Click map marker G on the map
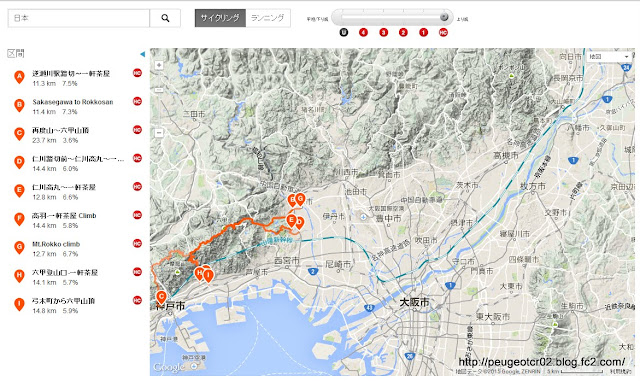 click(300, 200)
